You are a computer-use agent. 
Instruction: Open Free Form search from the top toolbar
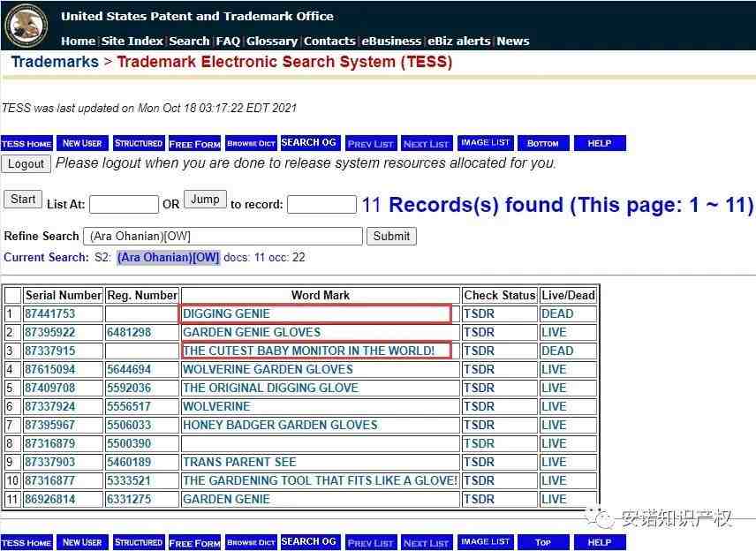(x=195, y=143)
